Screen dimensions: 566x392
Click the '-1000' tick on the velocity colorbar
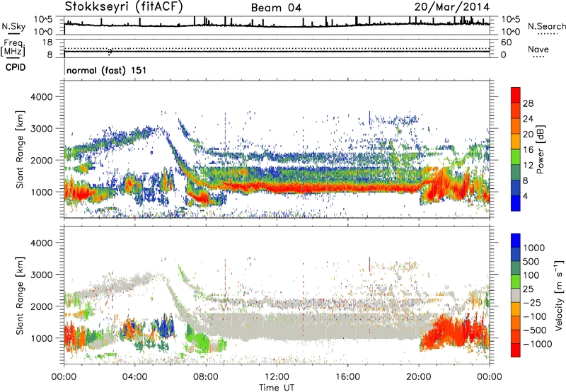pos(538,344)
